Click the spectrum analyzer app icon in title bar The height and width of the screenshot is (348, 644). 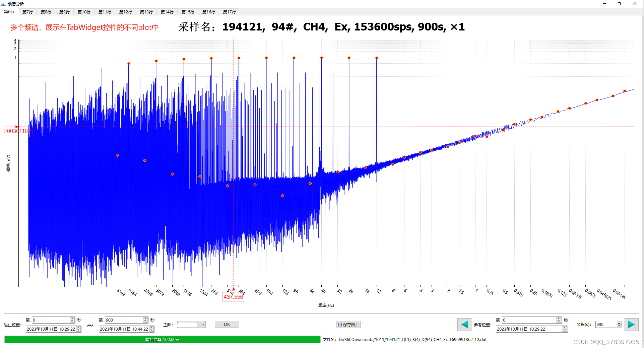coord(3,4)
